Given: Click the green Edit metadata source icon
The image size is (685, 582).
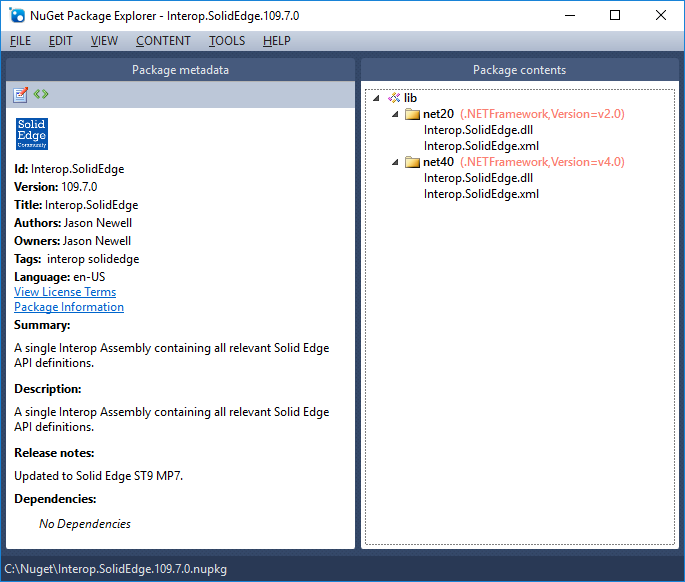Looking at the screenshot, I should [41, 94].
